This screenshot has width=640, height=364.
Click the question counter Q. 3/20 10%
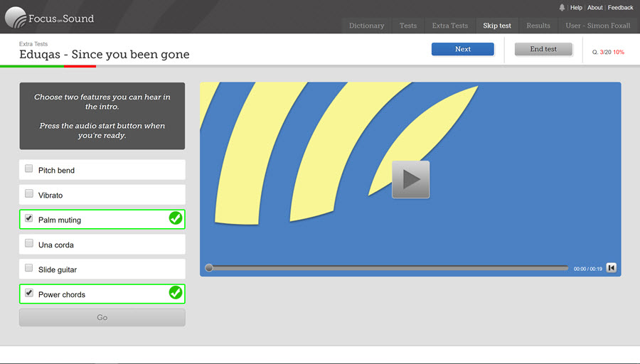tap(608, 52)
